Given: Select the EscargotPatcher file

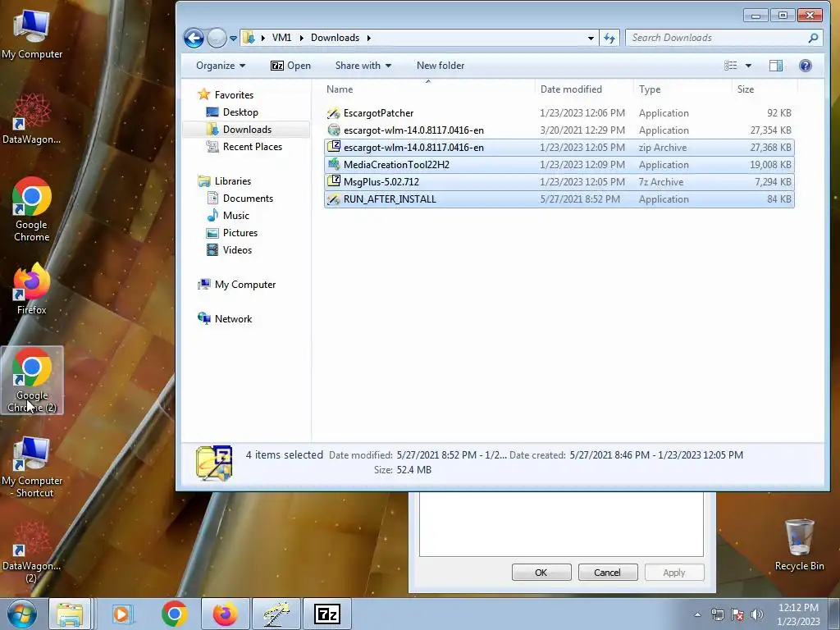Looking at the screenshot, I should coord(559,113).
